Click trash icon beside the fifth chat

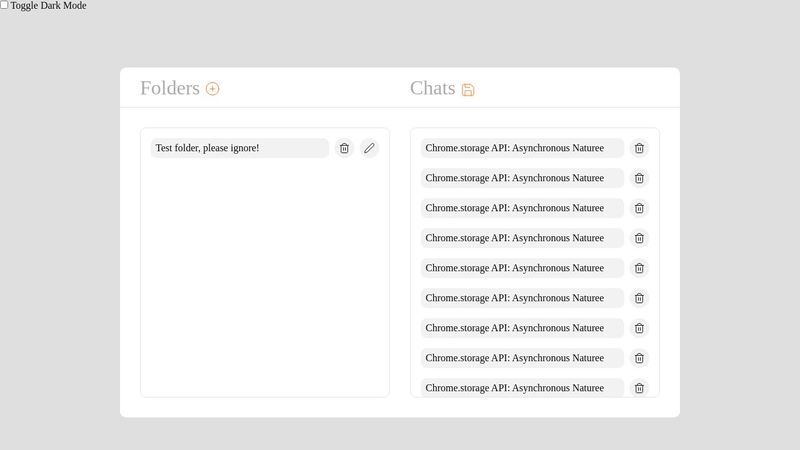tap(639, 268)
